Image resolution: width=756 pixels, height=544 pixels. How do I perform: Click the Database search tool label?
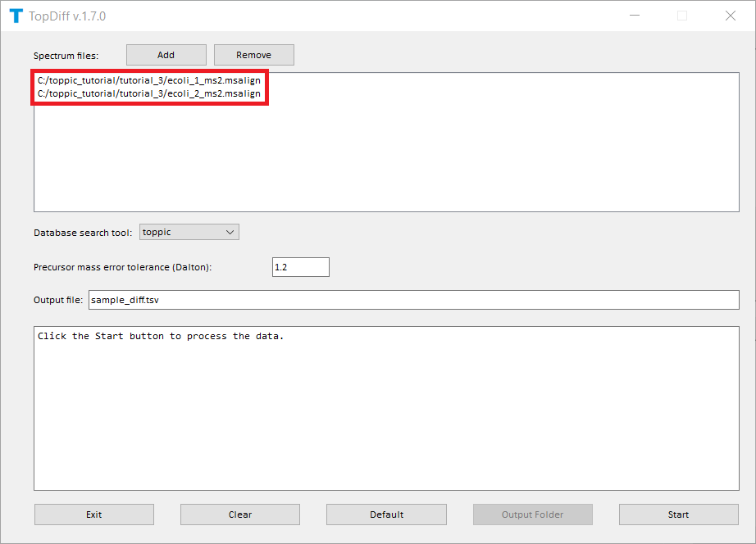(x=82, y=233)
